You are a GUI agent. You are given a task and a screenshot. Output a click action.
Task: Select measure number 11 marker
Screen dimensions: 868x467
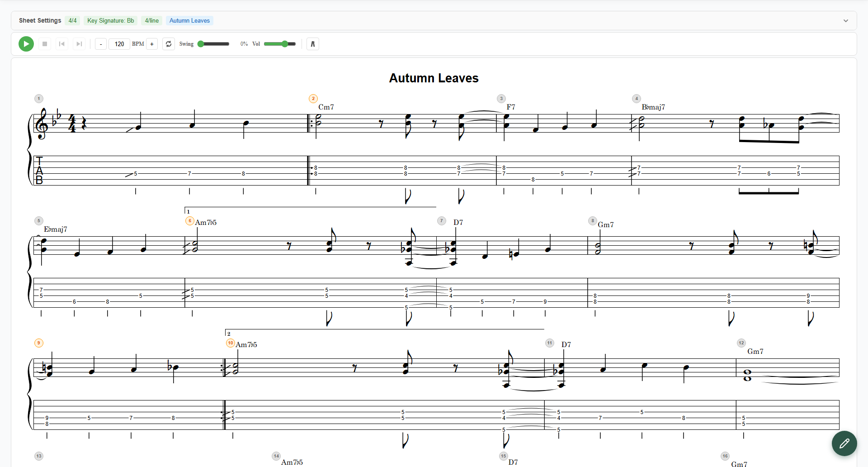click(550, 343)
